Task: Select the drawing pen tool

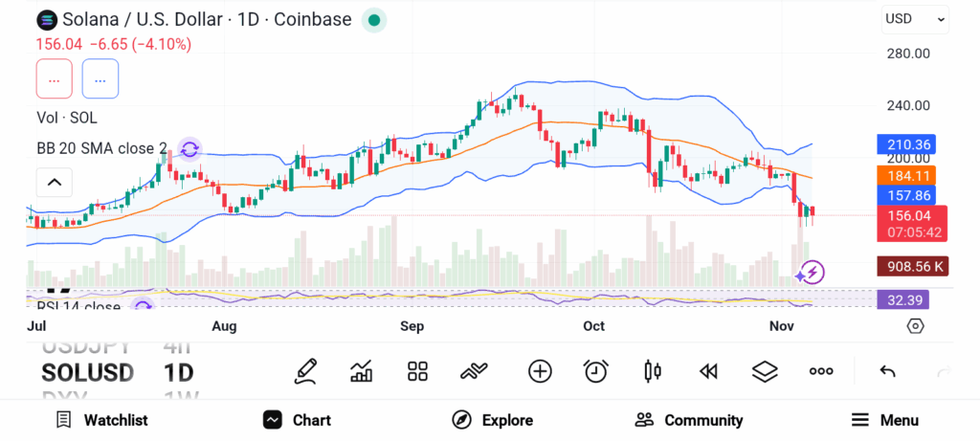Action: coord(306,371)
